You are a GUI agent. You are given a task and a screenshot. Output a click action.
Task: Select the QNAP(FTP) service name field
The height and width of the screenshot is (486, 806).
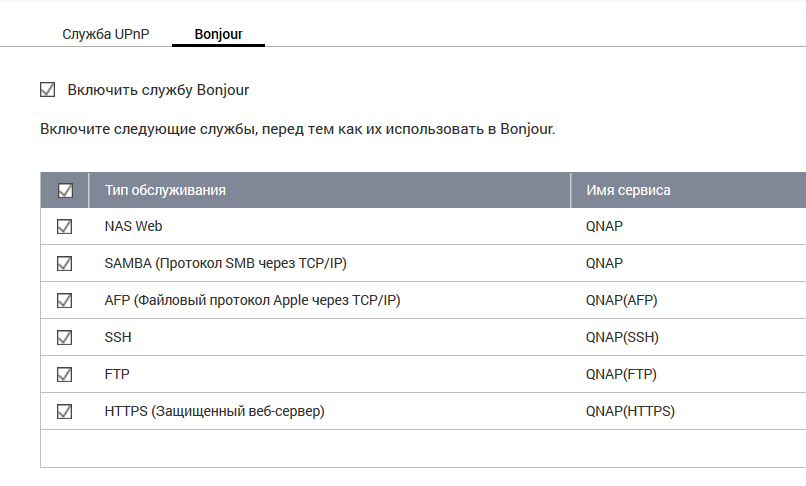point(621,374)
